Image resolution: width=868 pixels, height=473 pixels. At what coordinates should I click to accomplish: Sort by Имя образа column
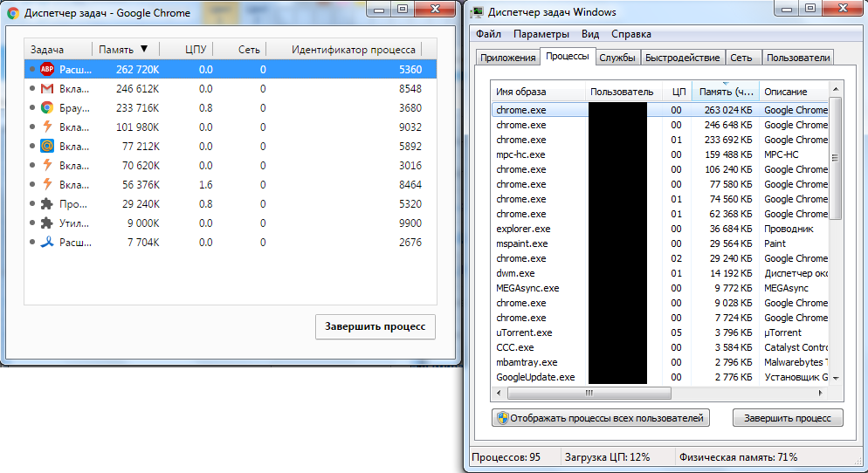click(538, 92)
